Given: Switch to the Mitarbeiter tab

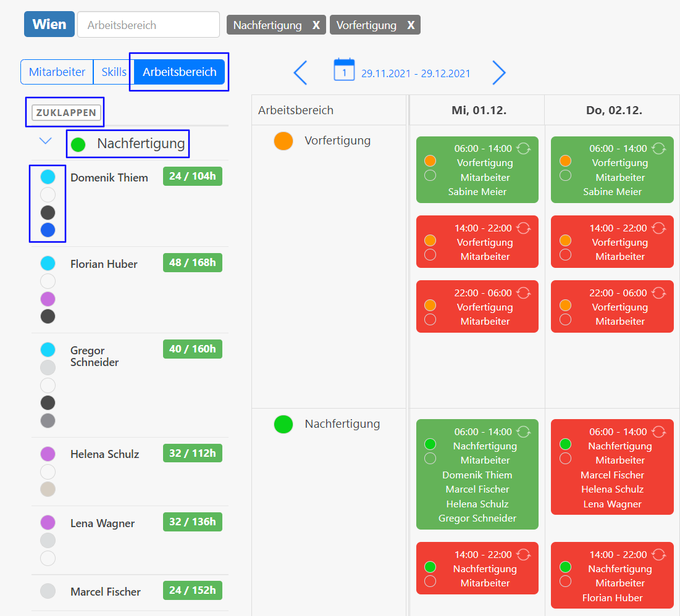Looking at the screenshot, I should 57,72.
